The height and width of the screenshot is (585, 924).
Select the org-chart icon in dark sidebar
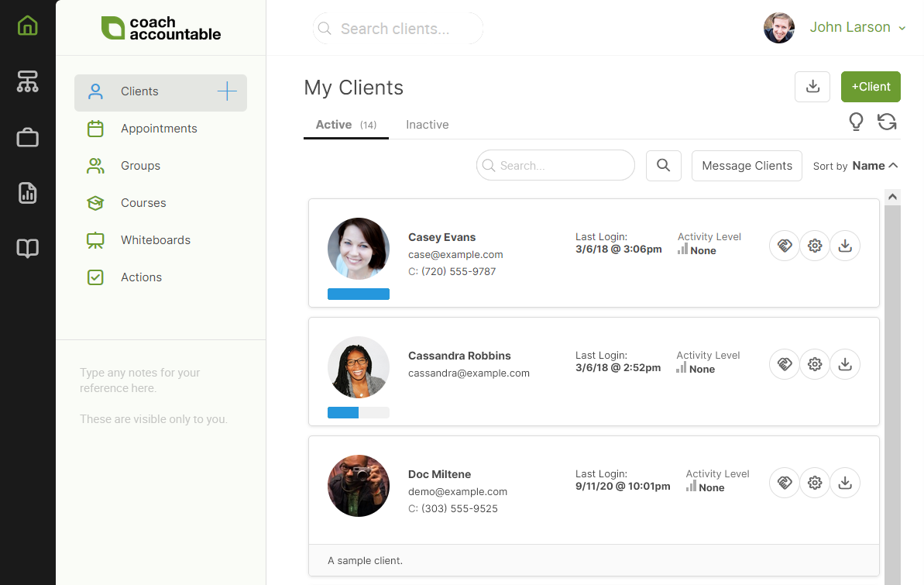click(x=27, y=81)
